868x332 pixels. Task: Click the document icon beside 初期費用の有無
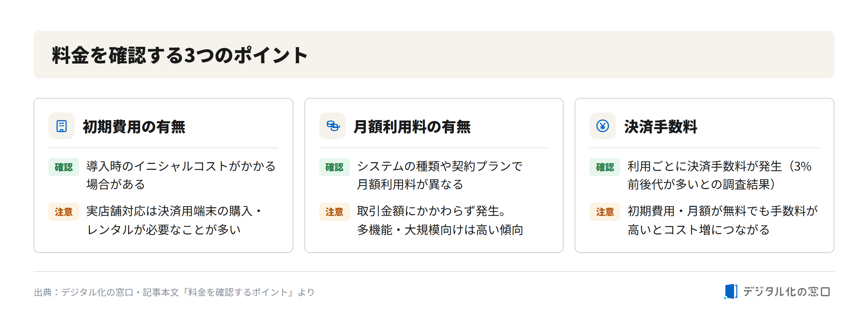[x=62, y=126]
